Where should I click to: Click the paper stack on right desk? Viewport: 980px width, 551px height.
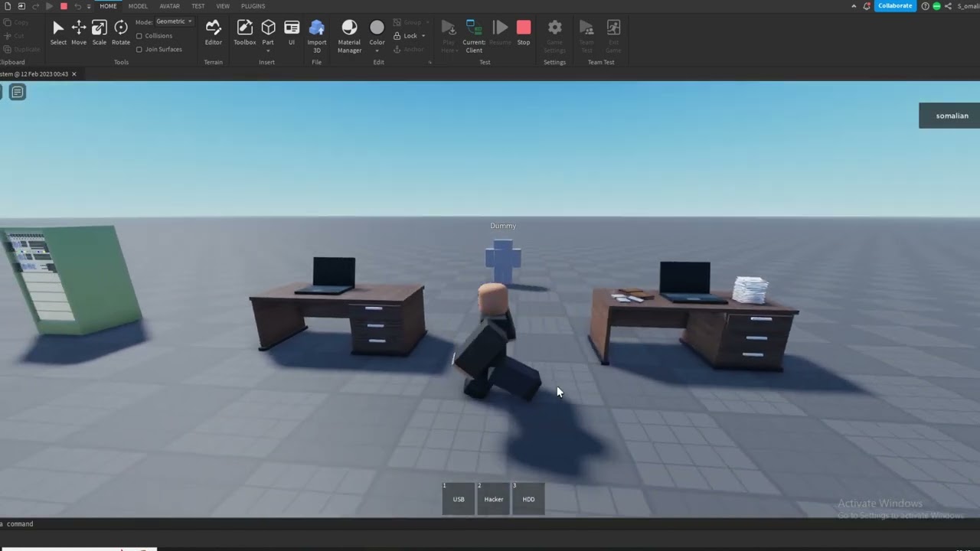pos(750,289)
